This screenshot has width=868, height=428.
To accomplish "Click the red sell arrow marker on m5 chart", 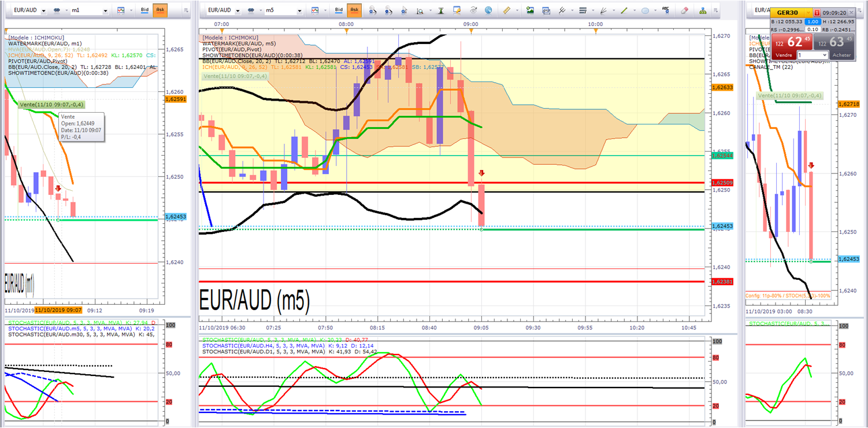I will [481, 173].
